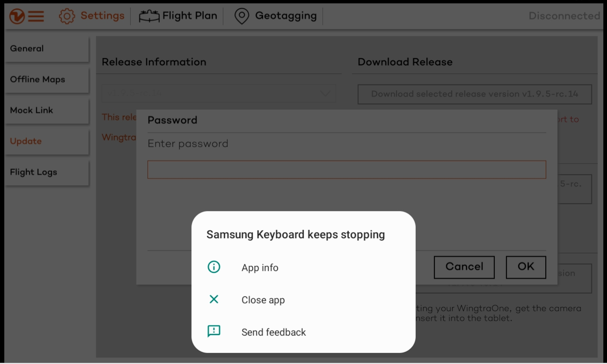Select the Send feedback option text
The height and width of the screenshot is (364, 607).
[x=274, y=332]
